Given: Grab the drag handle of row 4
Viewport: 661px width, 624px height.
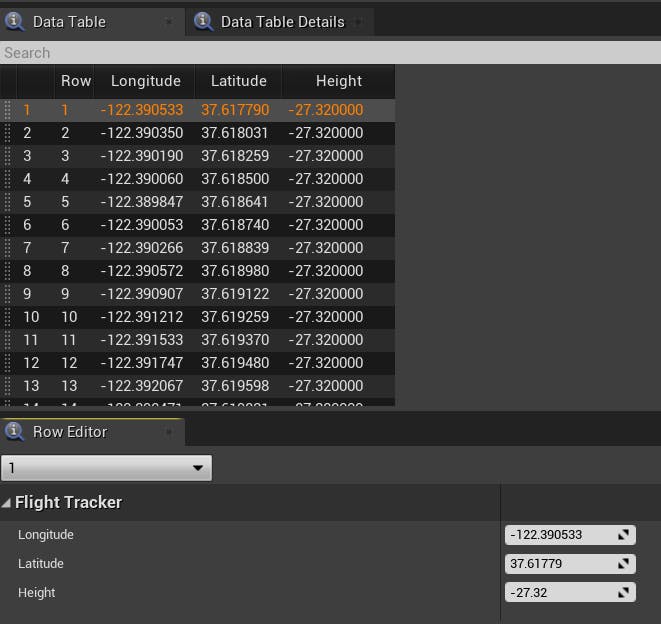Looking at the screenshot, I should (7, 179).
